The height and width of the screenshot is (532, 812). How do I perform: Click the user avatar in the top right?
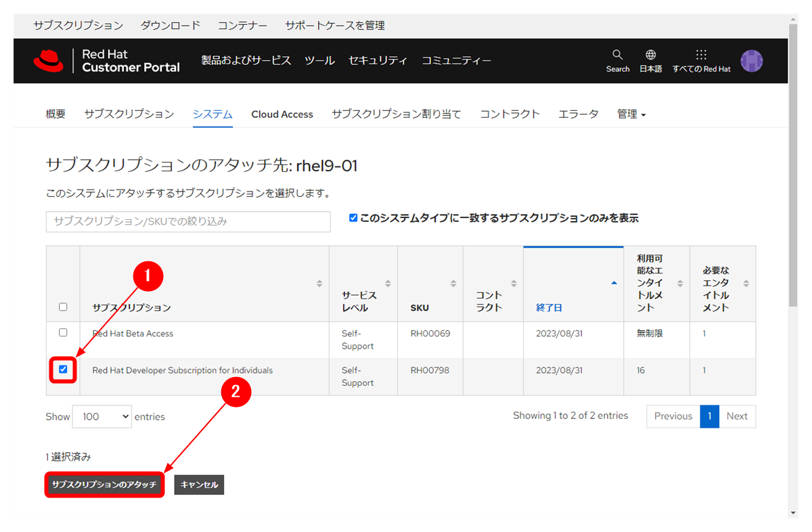point(751,60)
